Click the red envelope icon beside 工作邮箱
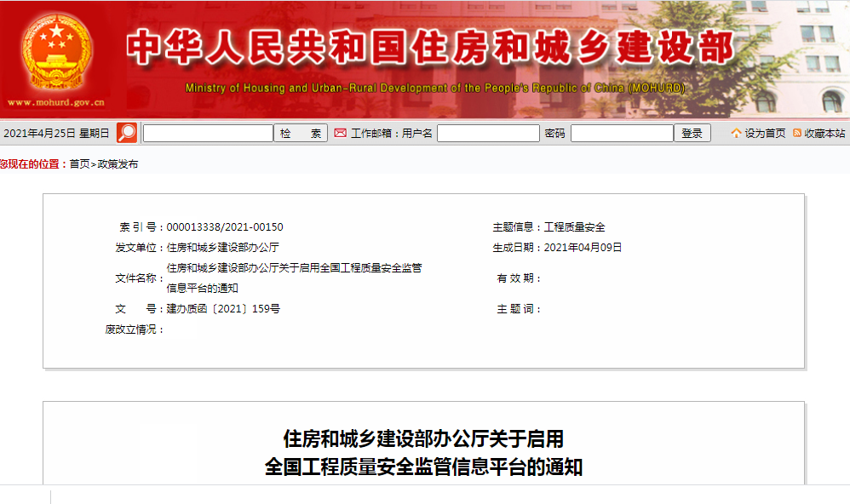The height and width of the screenshot is (504, 850). 340,134
